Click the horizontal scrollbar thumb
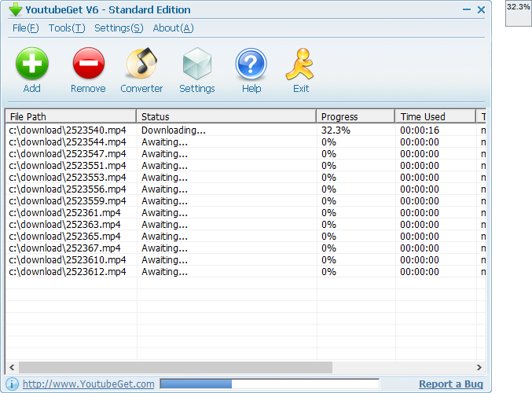 click(175, 367)
